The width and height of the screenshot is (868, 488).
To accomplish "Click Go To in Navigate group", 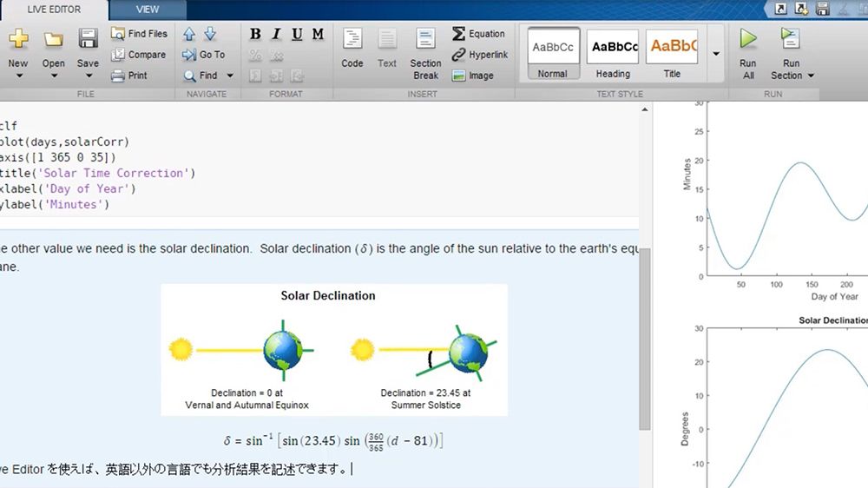I will [204, 55].
